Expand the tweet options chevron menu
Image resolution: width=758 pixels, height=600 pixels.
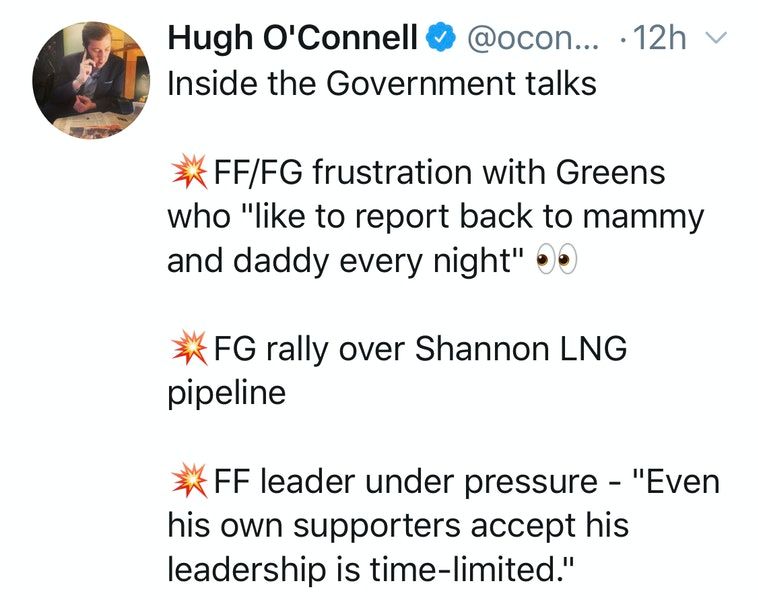pyautogui.click(x=715, y=38)
